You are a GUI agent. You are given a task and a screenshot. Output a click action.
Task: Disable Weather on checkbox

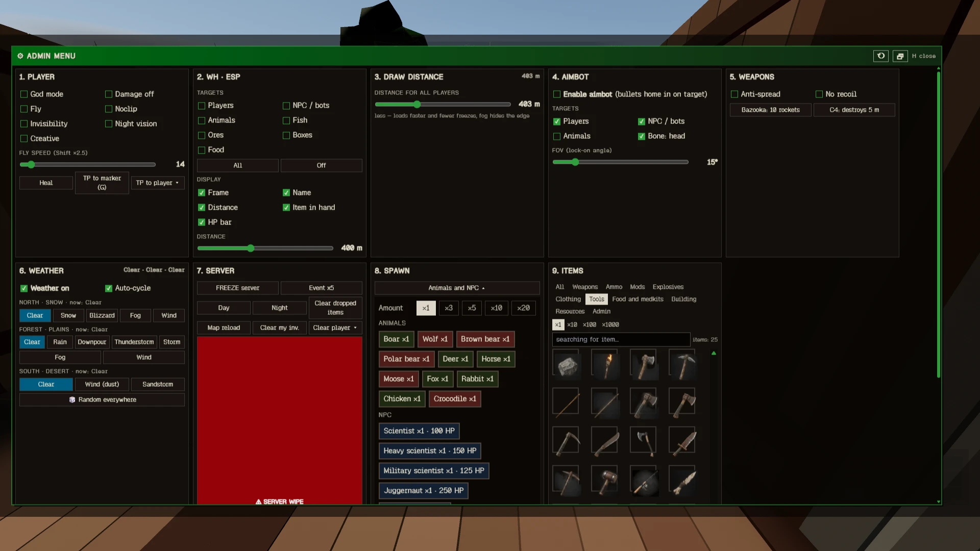24,288
